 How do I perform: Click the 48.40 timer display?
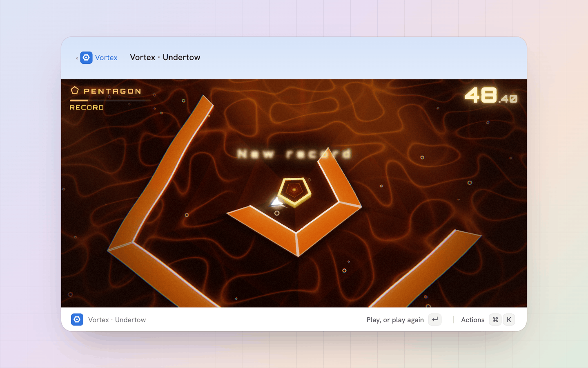point(491,95)
